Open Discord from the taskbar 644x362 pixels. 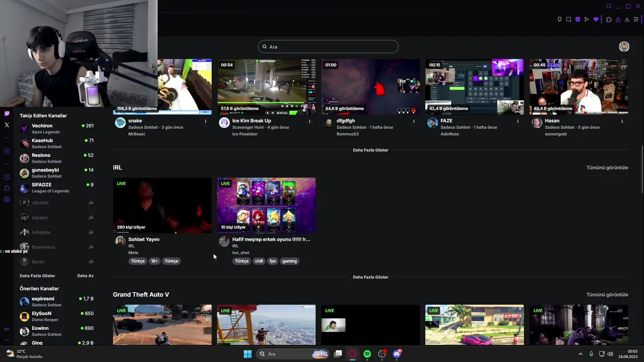(x=397, y=354)
